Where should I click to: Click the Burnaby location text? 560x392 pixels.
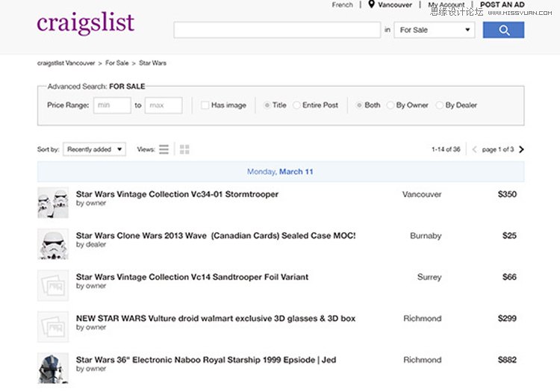pos(426,236)
